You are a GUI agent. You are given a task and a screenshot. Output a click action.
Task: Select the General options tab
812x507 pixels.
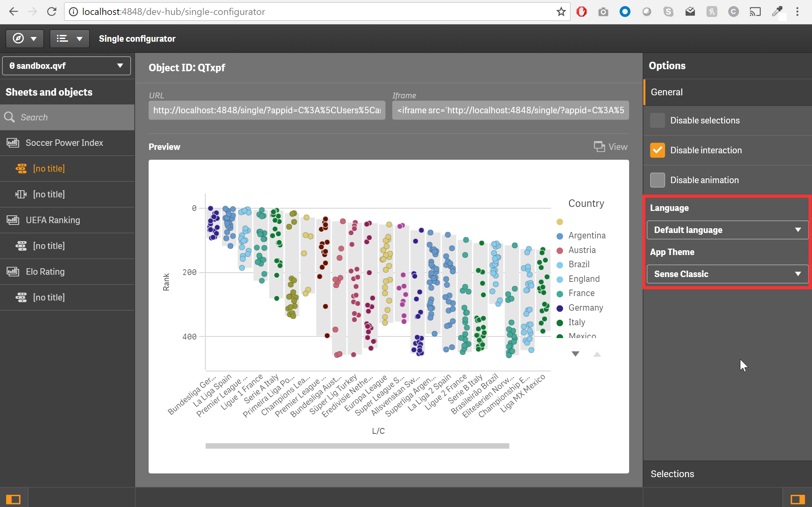click(x=666, y=92)
